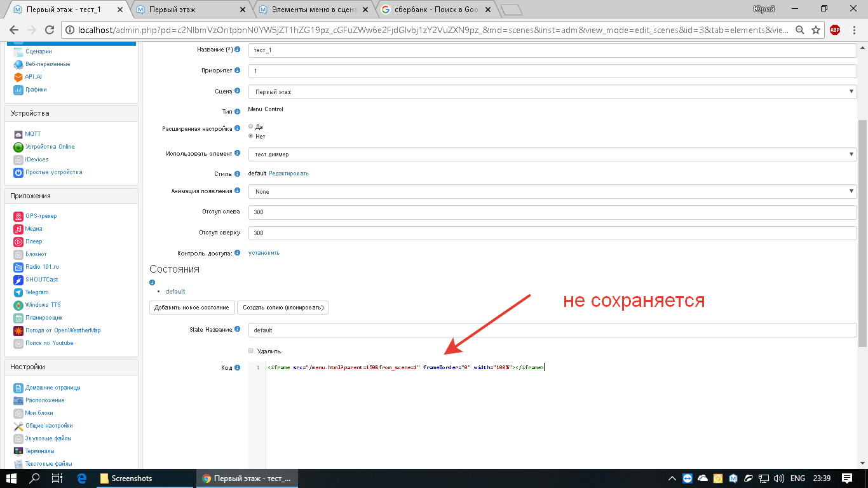The height and width of the screenshot is (488, 868).
Task: Click the Погода от OpenWeatherMap icon
Action: 18,330
